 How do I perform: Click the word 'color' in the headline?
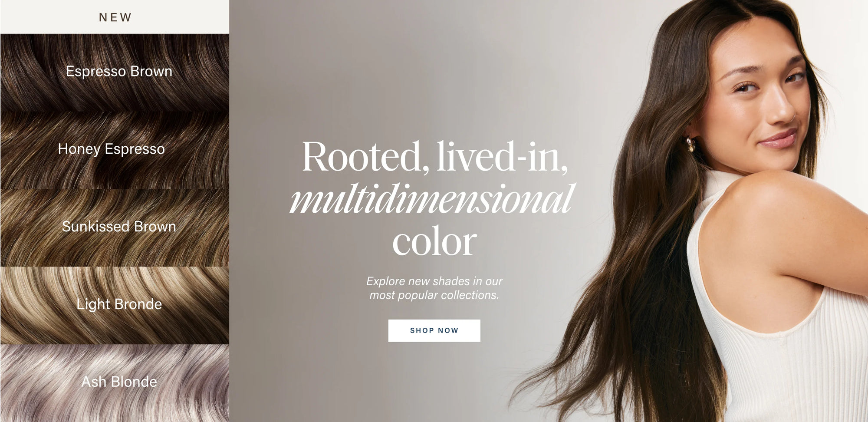[x=434, y=241]
